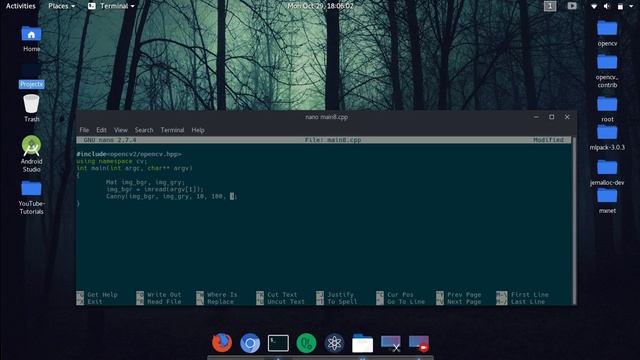640x360 pixels.
Task: Open the root folder on the desktop
Action: [x=607, y=109]
